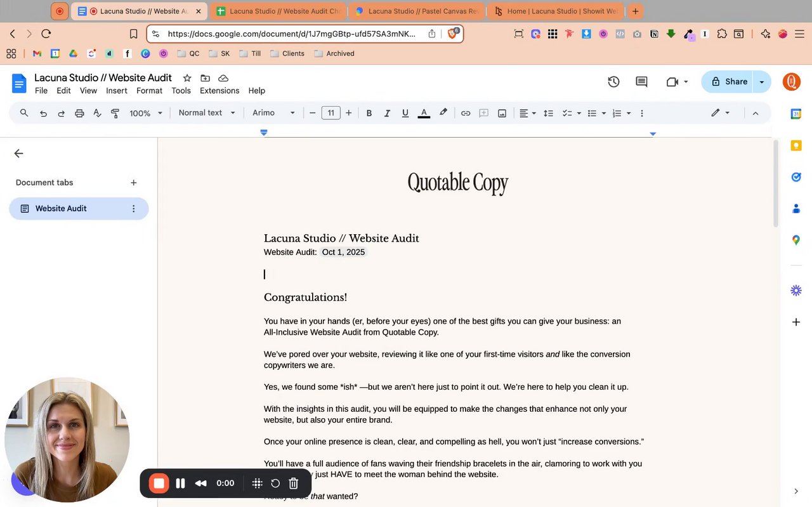Image resolution: width=812 pixels, height=507 pixels.
Task: Show more toolbar options
Action: (x=642, y=113)
